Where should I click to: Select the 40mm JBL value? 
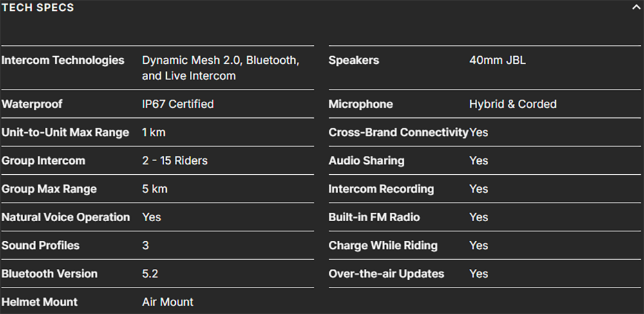click(497, 61)
